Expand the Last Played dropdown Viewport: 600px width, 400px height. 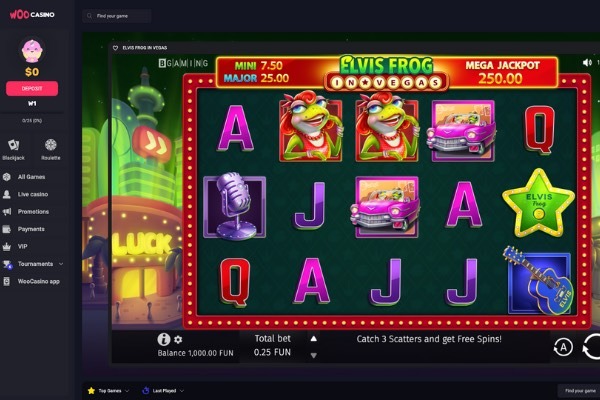pos(163,391)
